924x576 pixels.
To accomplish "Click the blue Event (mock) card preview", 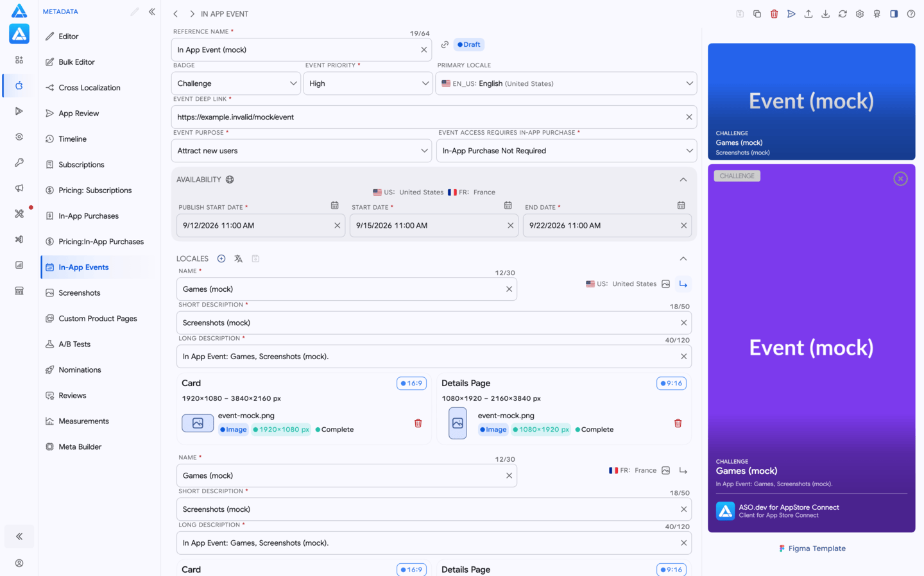I will coord(811,101).
